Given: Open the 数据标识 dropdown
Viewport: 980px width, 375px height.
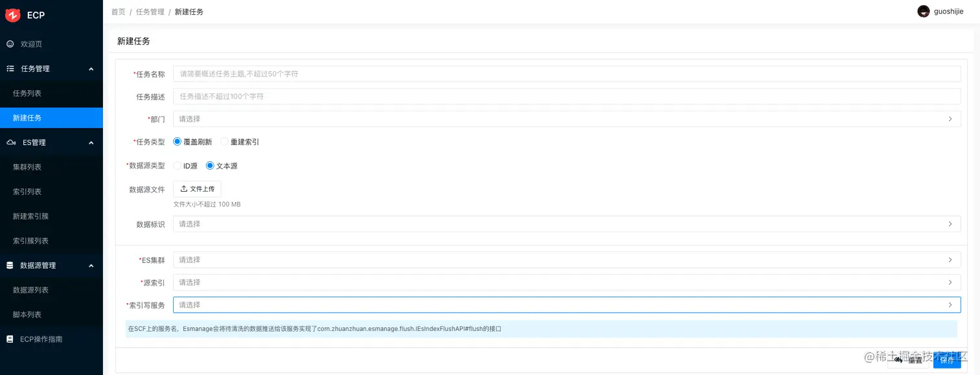Looking at the screenshot, I should point(566,224).
